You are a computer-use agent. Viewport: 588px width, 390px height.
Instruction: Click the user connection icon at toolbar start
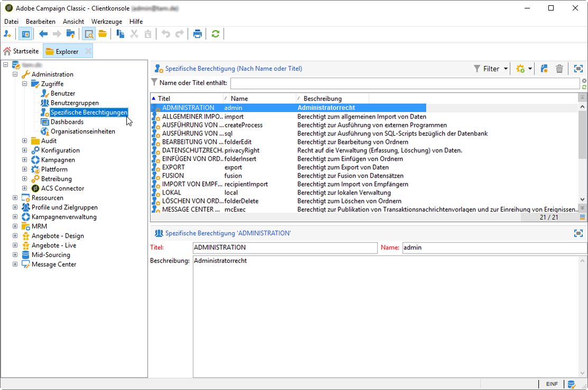(7, 34)
